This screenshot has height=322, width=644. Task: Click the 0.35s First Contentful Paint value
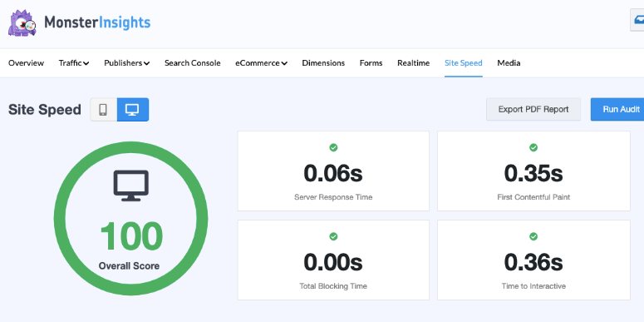[533, 173]
